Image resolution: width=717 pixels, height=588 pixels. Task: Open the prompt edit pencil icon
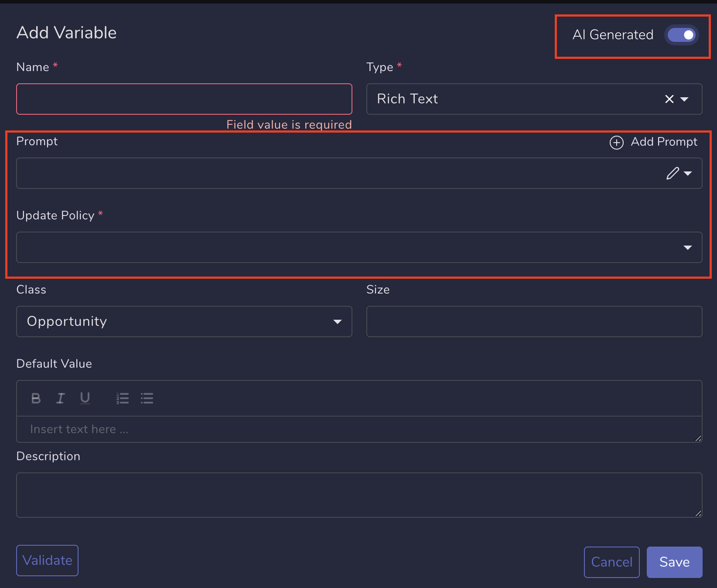(672, 173)
